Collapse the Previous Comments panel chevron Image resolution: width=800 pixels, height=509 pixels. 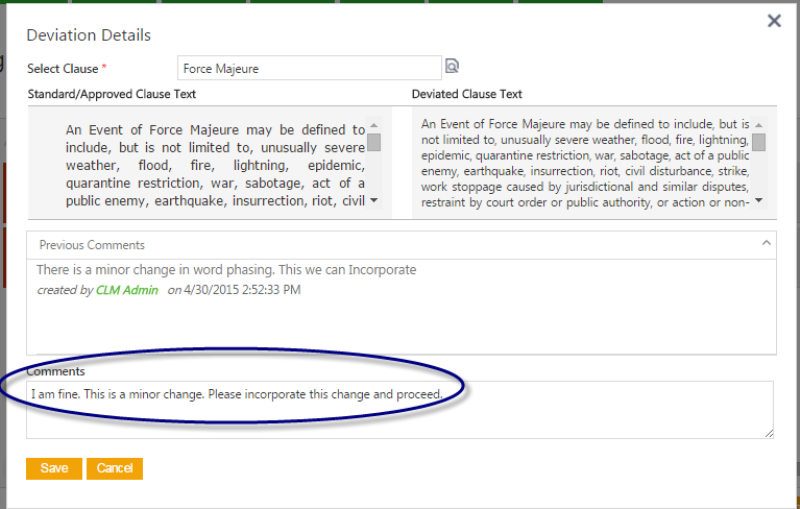pyautogui.click(x=766, y=243)
